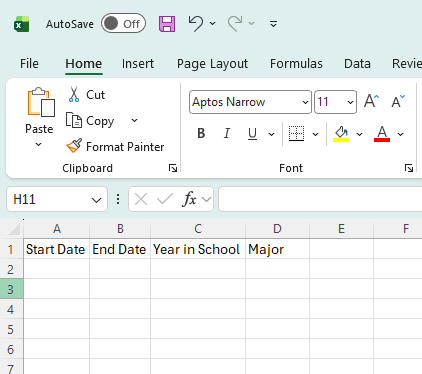The height and width of the screenshot is (374, 422).
Task: Click the Paste clipboard icon
Action: (41, 103)
